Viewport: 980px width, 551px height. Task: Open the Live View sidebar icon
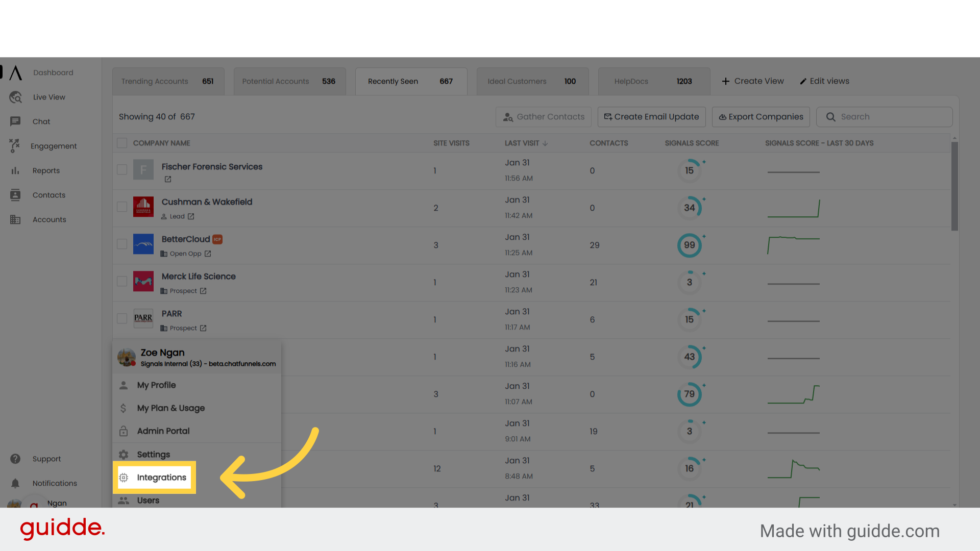tap(15, 97)
